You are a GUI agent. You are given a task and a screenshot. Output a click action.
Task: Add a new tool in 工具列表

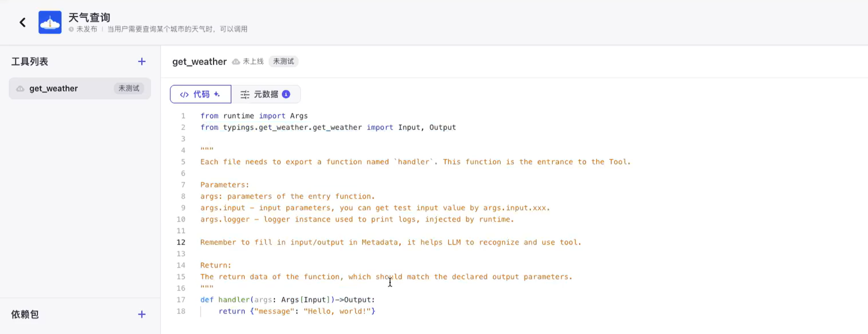tap(141, 61)
